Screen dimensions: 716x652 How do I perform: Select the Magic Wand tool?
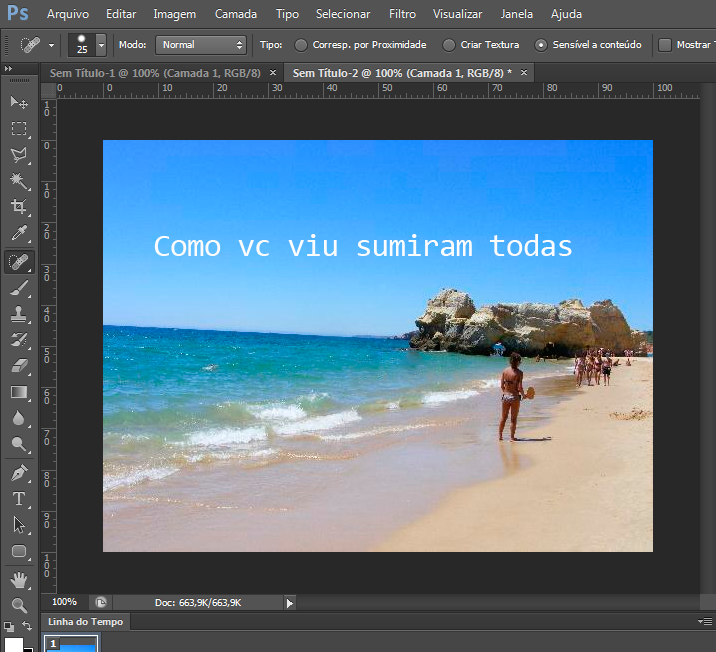coord(19,181)
